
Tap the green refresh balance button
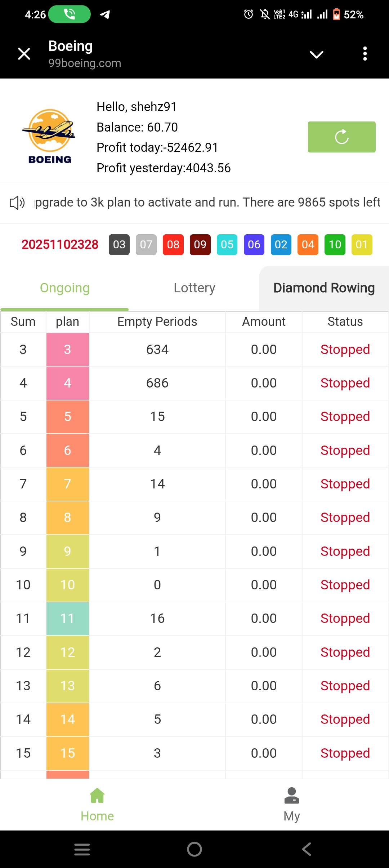tap(341, 137)
